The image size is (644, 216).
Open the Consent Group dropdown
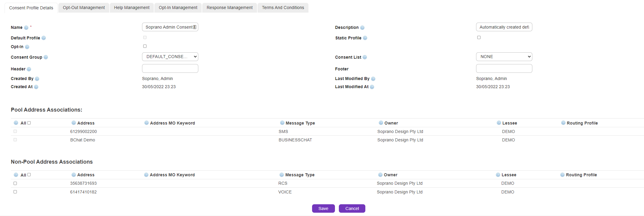170,57
